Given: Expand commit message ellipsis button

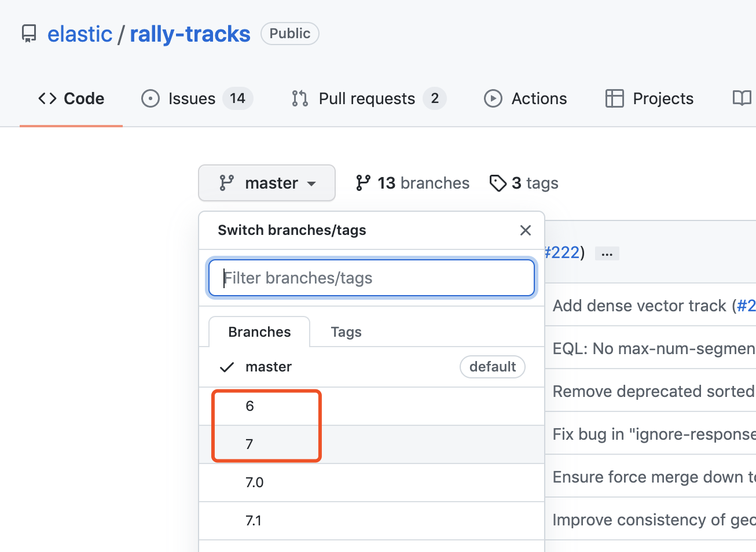Looking at the screenshot, I should tap(607, 253).
